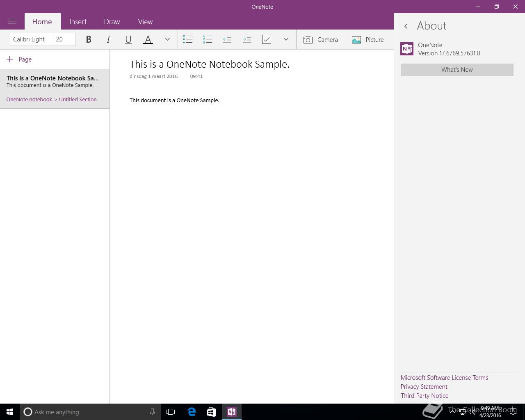
Task: Apply bulleted list
Action: [x=188, y=39]
